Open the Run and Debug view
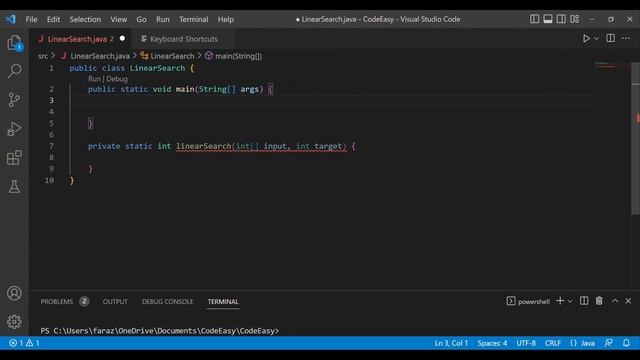 [x=14, y=129]
